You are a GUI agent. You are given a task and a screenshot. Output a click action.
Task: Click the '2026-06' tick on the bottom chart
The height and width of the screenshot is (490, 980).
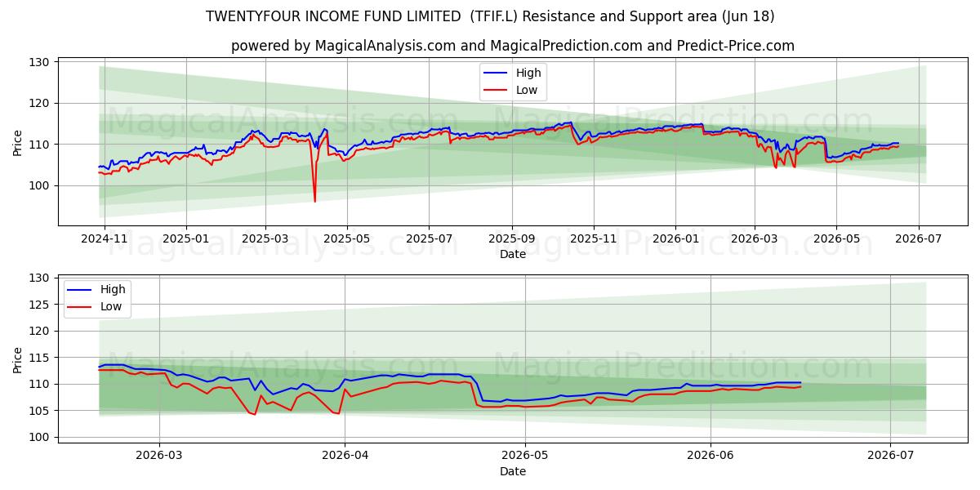point(710,455)
